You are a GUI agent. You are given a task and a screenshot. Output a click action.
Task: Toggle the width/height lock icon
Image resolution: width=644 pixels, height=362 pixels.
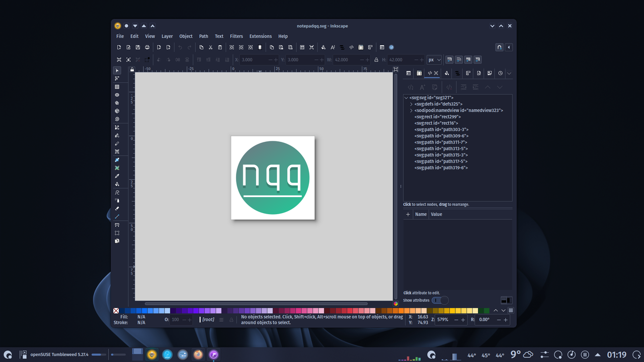pos(376,59)
